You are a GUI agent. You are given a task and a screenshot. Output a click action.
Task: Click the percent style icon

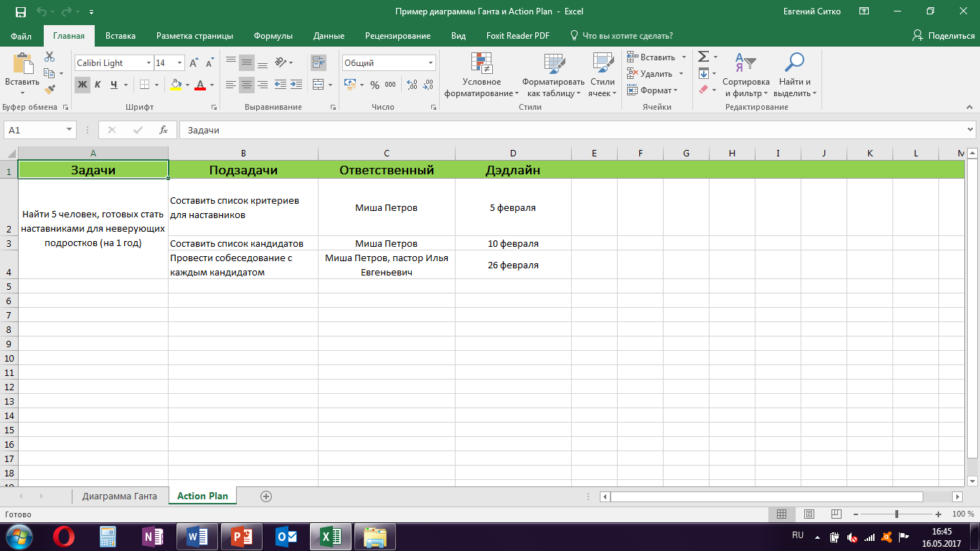click(374, 85)
